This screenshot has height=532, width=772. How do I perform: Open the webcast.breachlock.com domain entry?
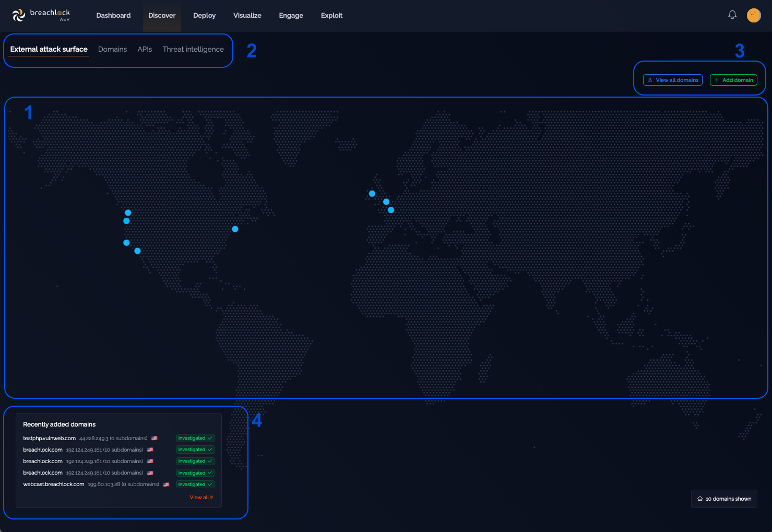[x=54, y=484]
